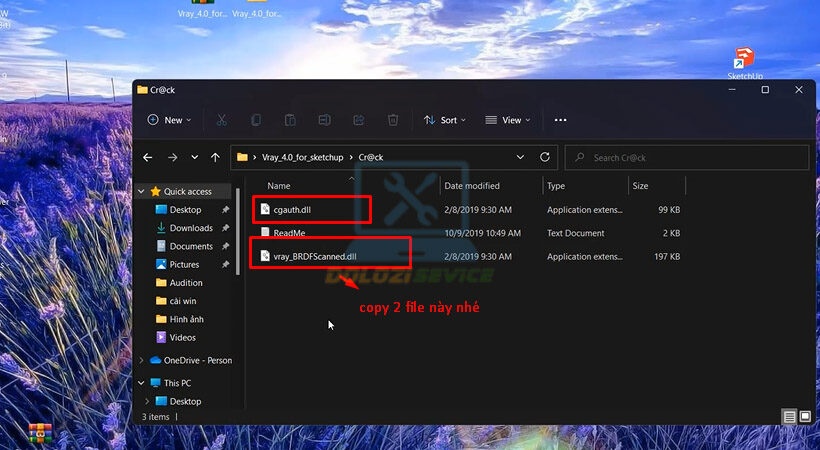Switch to details view layout toggle
820x450 pixels.
point(789,416)
